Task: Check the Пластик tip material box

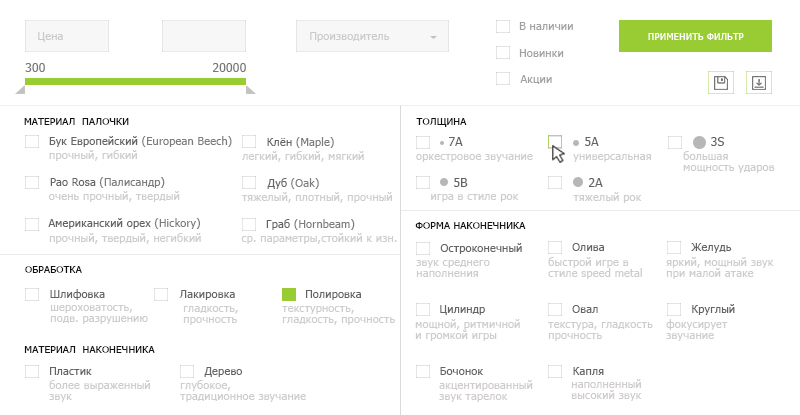Action: (32, 371)
